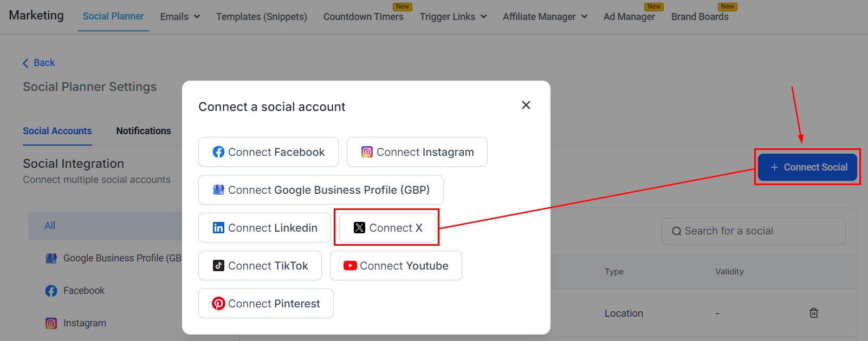The width and height of the screenshot is (868, 341).
Task: Click the Search for a social field
Action: tap(753, 231)
